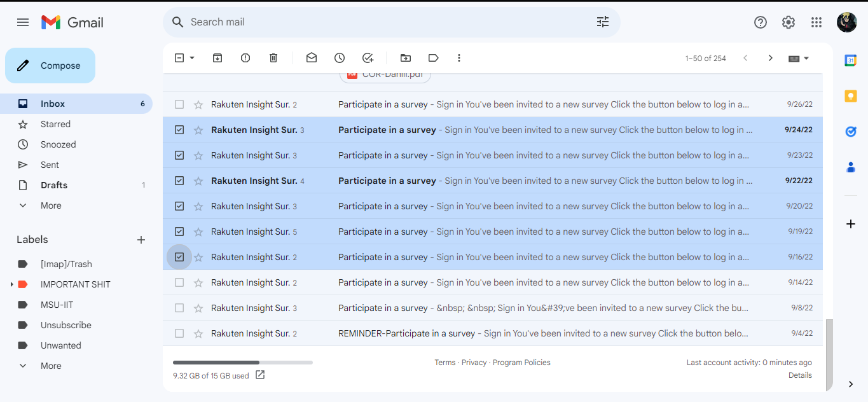868x402 pixels.
Task: Add selected emails to Tasks
Action: 368,58
